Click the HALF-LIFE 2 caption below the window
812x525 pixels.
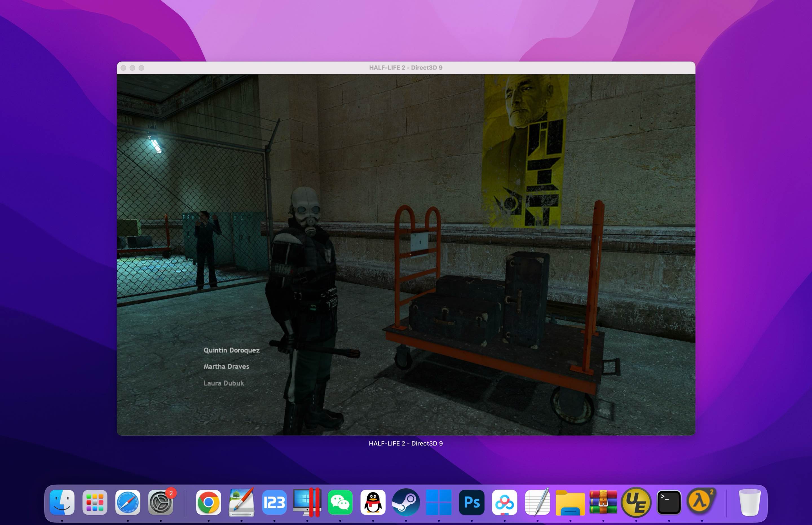[x=406, y=443]
